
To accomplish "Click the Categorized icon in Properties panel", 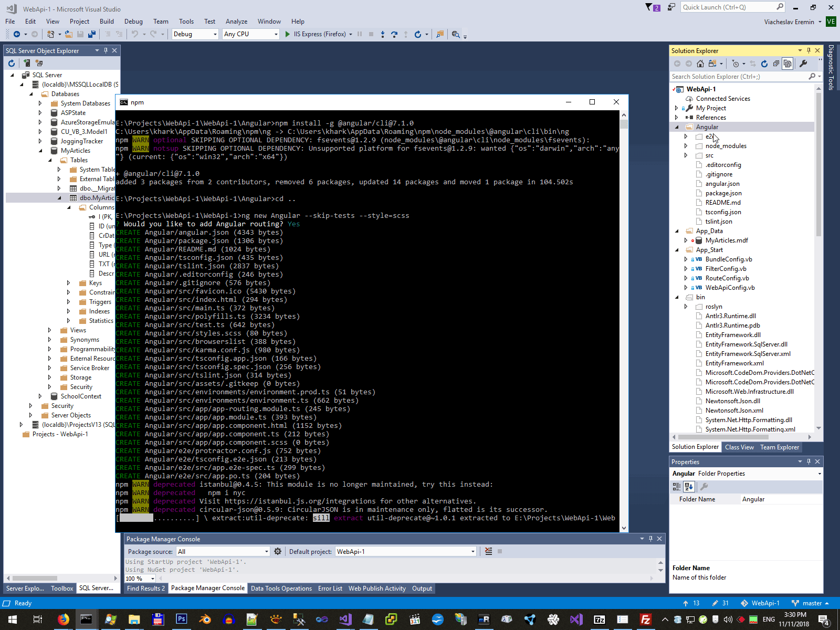I will 677,487.
